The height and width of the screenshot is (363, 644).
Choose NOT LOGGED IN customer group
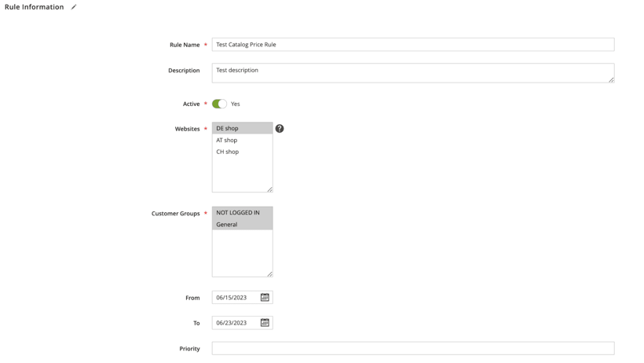(x=243, y=213)
